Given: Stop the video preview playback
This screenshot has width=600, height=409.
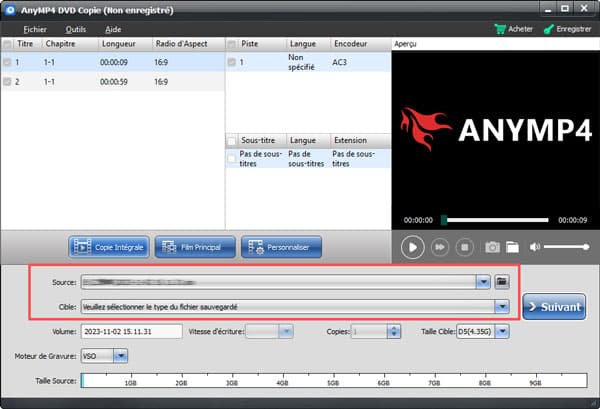Looking at the screenshot, I should pyautogui.click(x=464, y=246).
